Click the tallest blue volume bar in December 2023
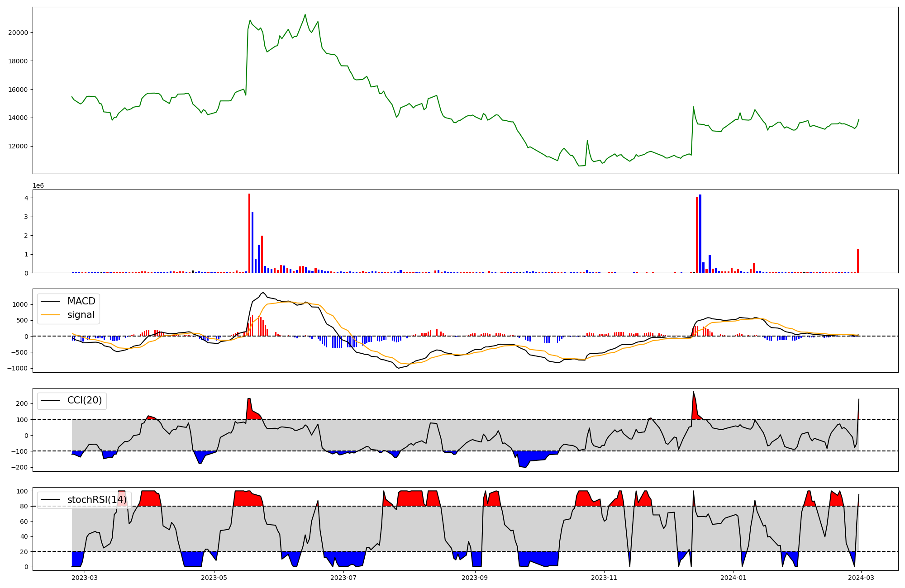Image resolution: width=905 pixels, height=588 pixels. click(x=700, y=233)
